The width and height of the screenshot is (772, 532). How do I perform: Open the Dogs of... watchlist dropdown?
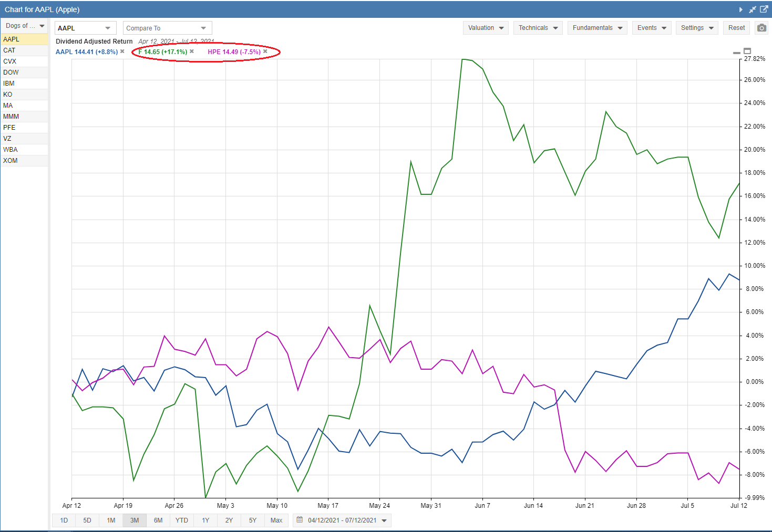click(25, 26)
